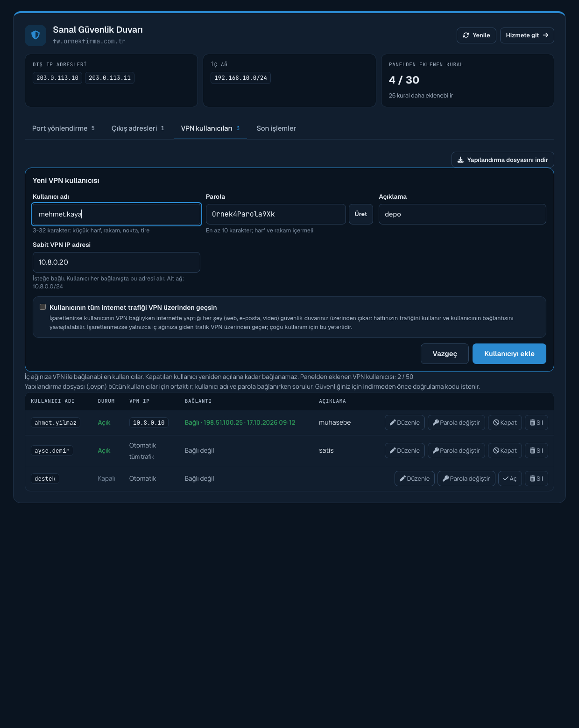Click the tüm trafik label for ayse.demir
Viewport: 579px width, 728px height.
coord(141,457)
